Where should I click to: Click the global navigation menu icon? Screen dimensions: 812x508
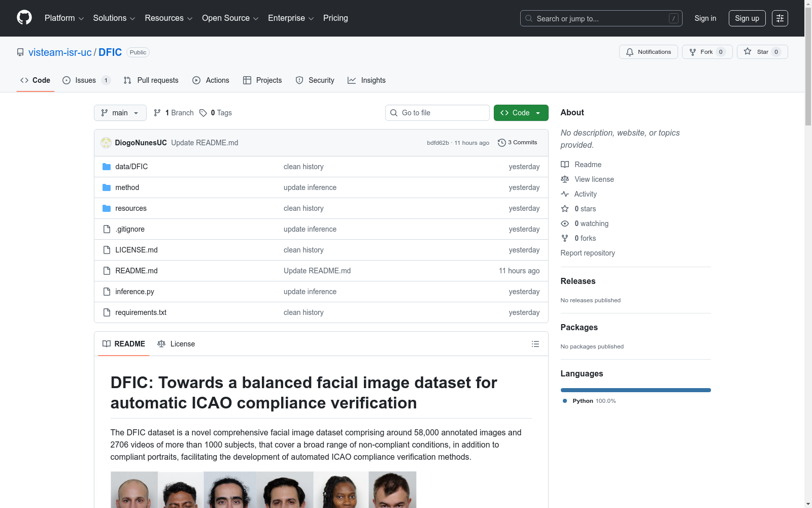click(780, 18)
